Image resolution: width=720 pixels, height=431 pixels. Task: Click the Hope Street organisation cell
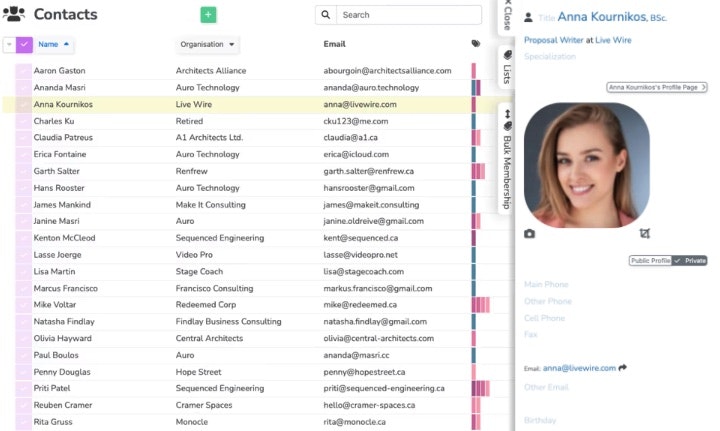[198, 372]
